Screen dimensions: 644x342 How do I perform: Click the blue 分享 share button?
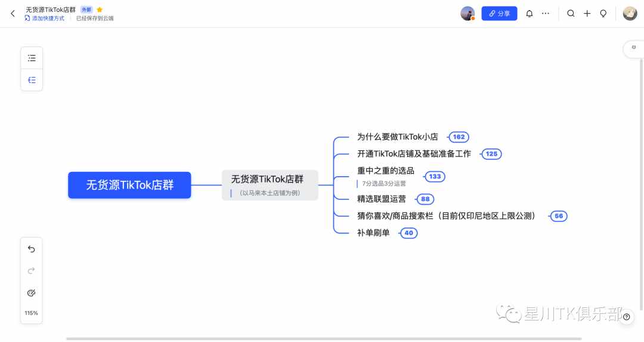coord(499,14)
